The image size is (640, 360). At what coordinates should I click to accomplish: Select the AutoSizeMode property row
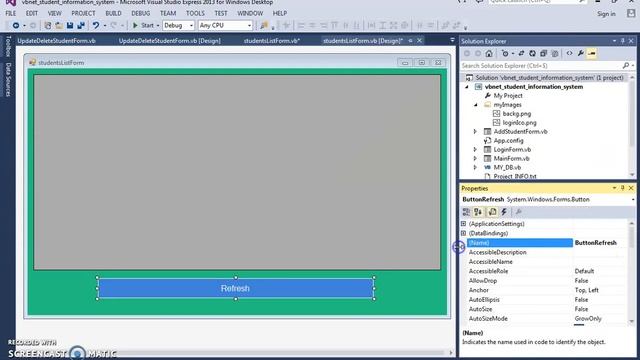coord(546,319)
